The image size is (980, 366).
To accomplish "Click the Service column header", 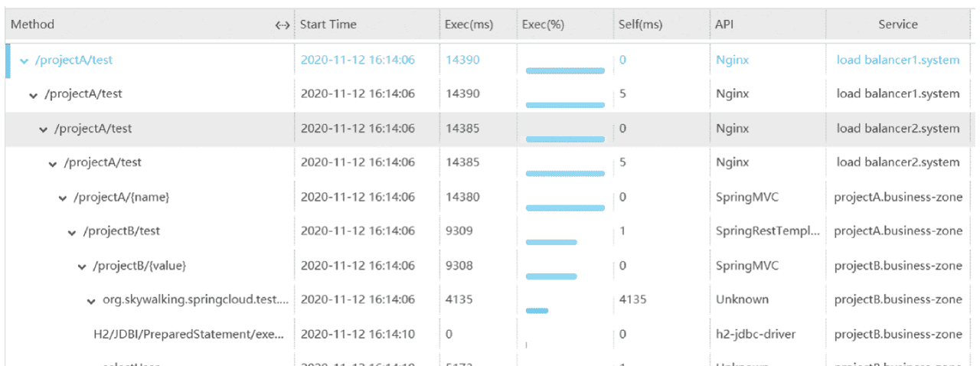I will pyautogui.click(x=897, y=25).
